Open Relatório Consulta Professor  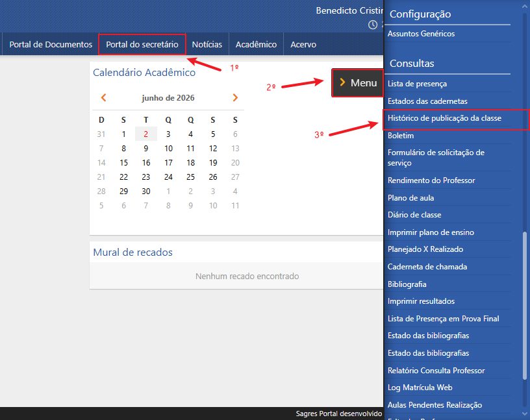click(436, 371)
